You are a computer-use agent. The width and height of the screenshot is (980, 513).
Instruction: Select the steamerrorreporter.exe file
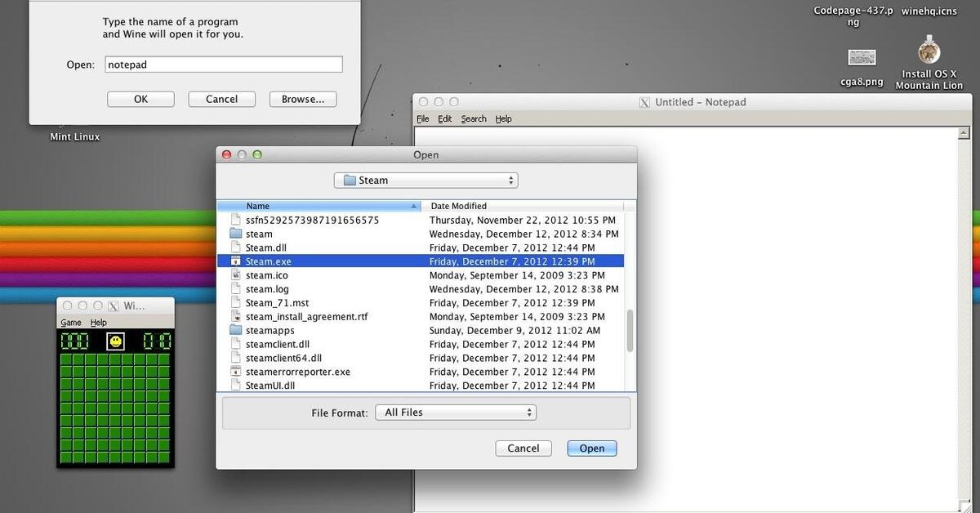coord(298,371)
